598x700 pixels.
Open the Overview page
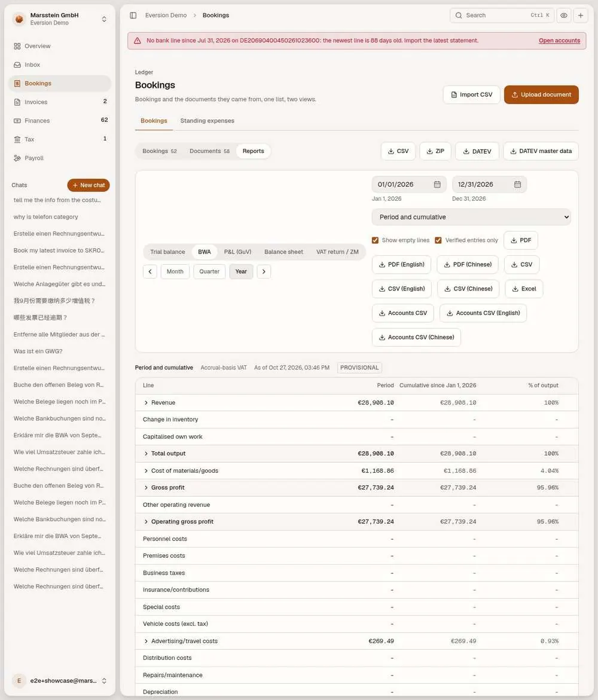[x=60, y=46]
